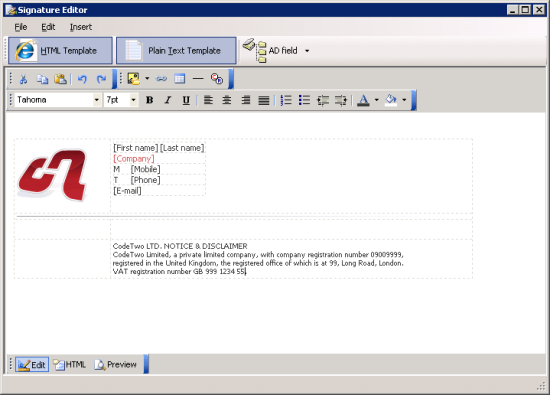
Task: Click the Paste clipboard icon
Action: (60, 79)
